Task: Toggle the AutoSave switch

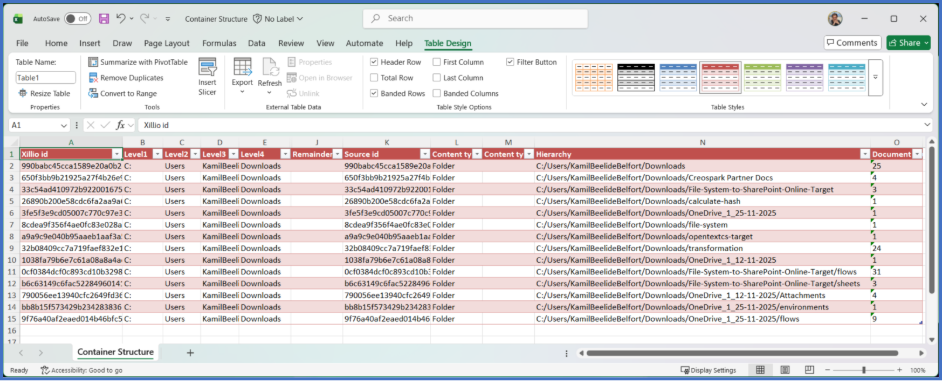Action: tap(77, 19)
